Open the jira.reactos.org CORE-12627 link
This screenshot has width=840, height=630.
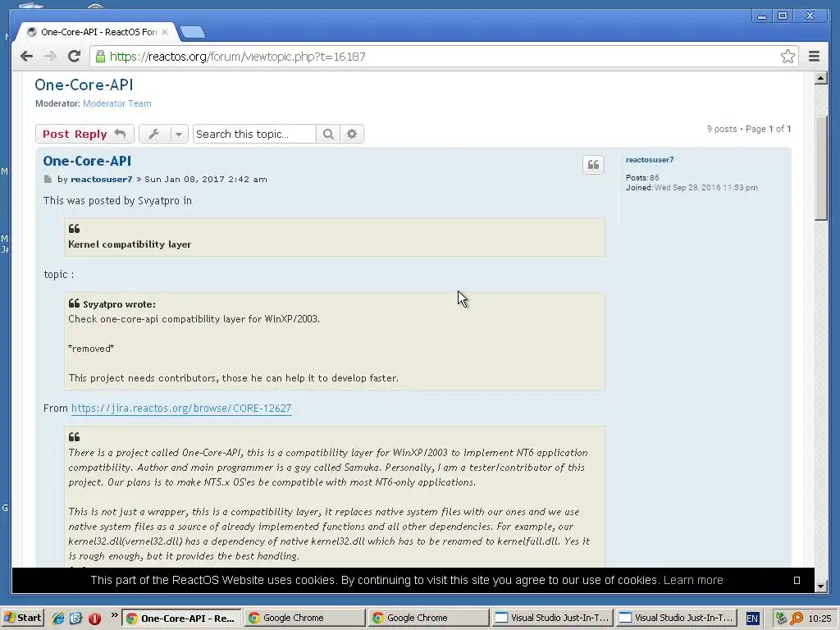tap(181, 409)
